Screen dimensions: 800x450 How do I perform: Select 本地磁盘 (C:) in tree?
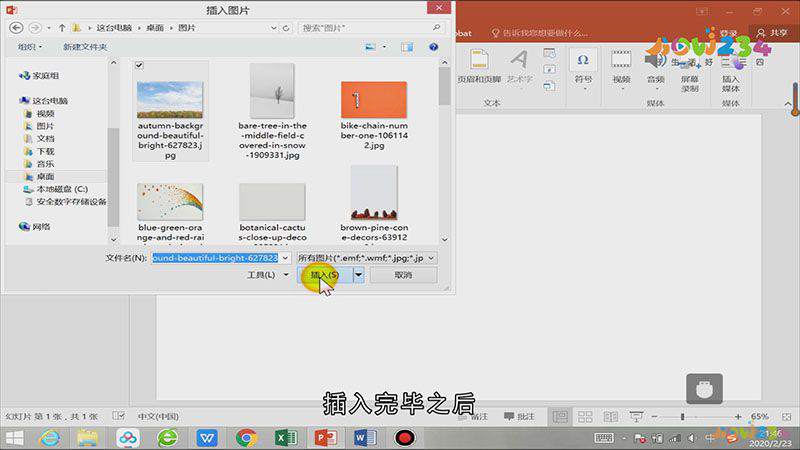click(x=56, y=189)
